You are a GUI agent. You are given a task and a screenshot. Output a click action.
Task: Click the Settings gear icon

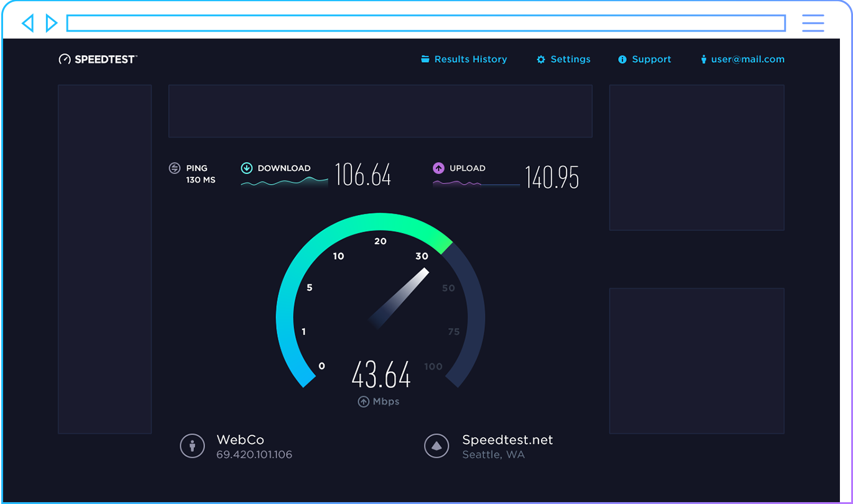click(x=541, y=60)
